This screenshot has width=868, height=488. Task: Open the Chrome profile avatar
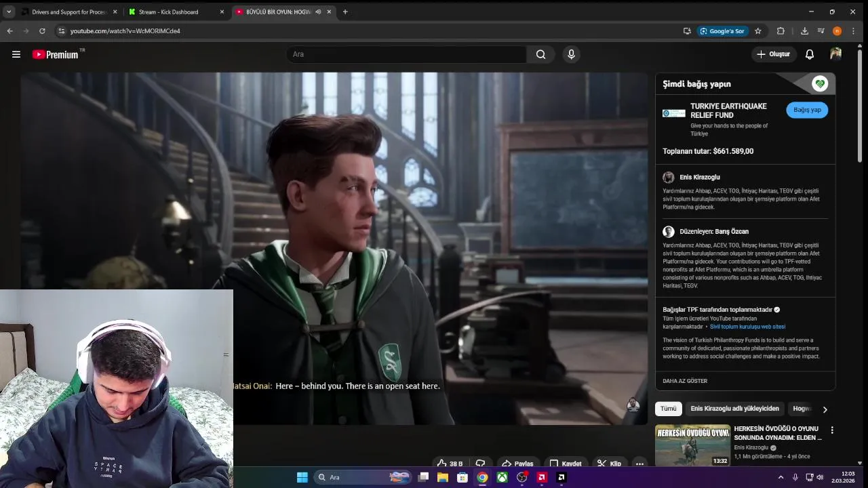[837, 31]
